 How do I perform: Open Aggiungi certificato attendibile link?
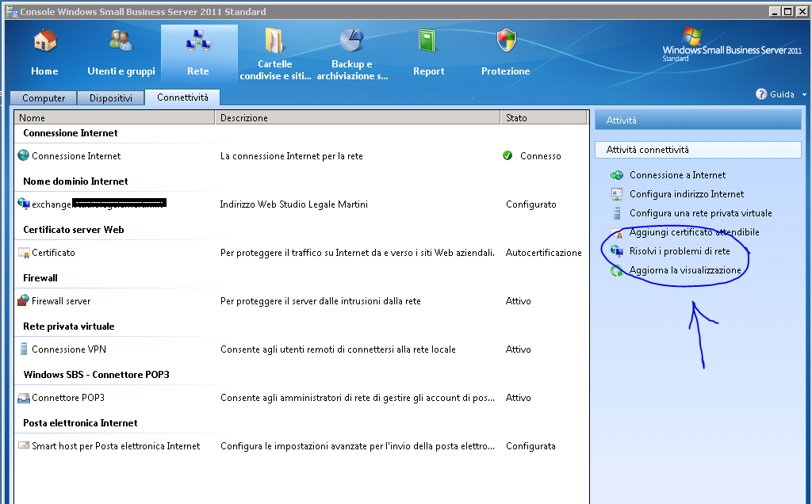[x=694, y=232]
